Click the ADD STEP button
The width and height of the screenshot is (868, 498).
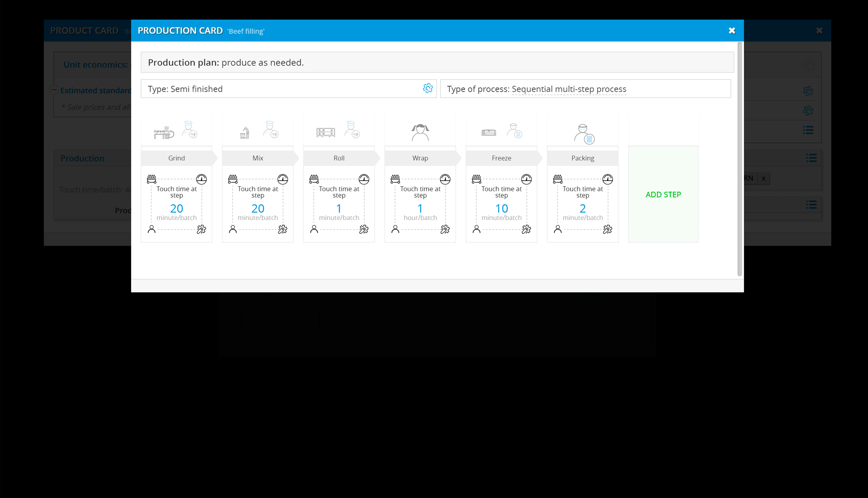point(663,194)
